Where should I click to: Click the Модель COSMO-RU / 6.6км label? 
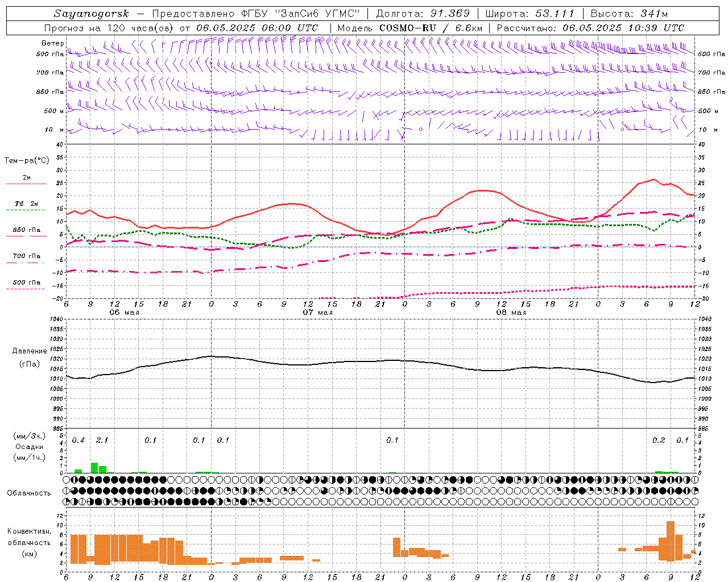[x=410, y=28]
